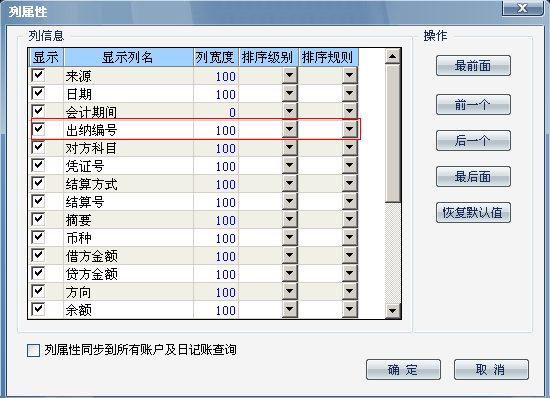Screen dimensions: 550x398
Task: Select the 会计期间 column name cell
Action: tap(128, 112)
